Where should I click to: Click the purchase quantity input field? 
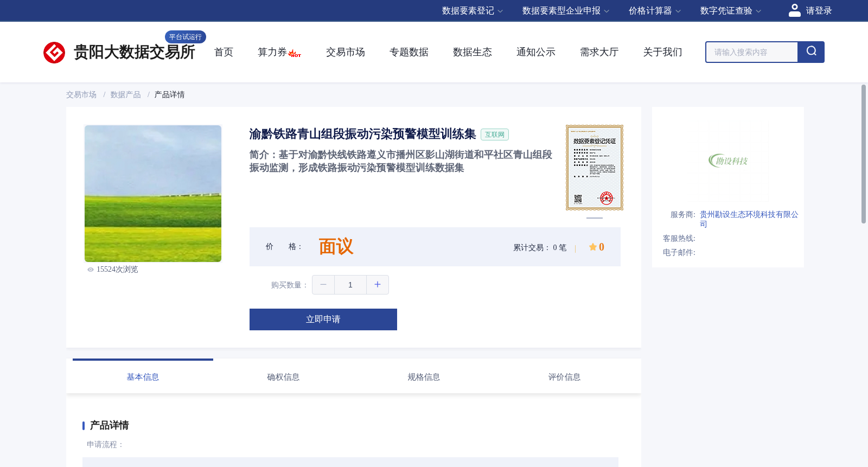pos(350,285)
